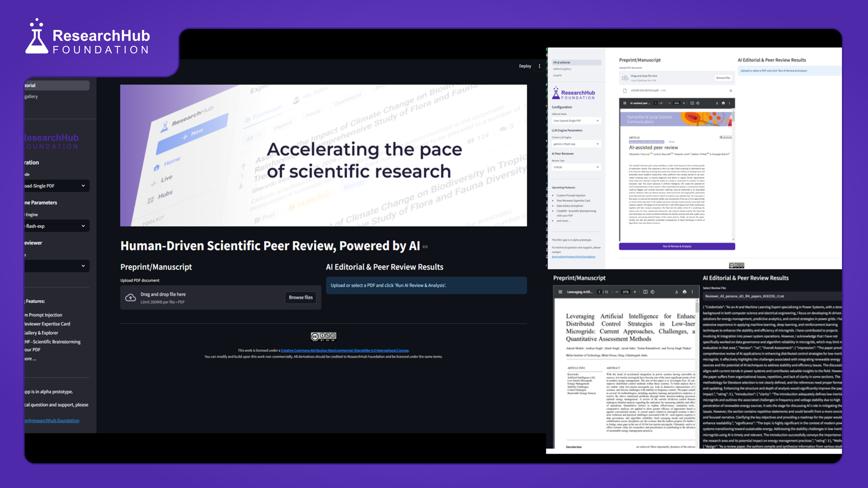
Task: Click the Creative Commons badge icon in dark page
Action: 323,337
